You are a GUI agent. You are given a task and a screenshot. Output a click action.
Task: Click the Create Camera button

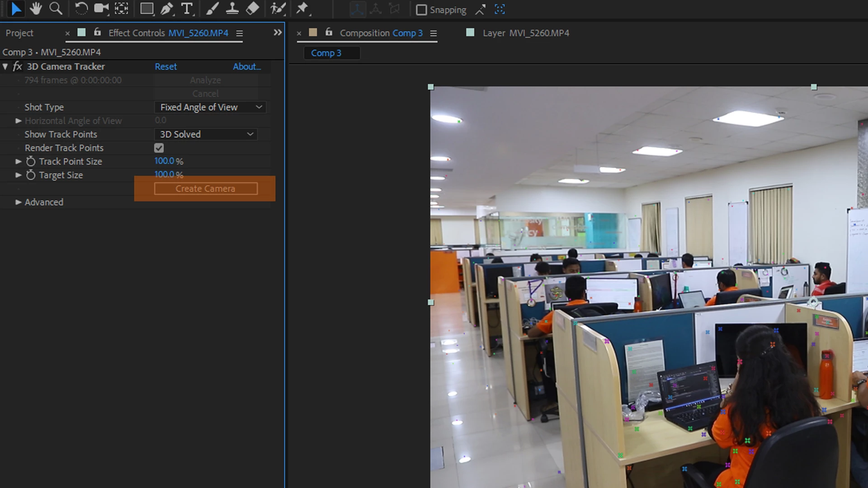pos(206,188)
